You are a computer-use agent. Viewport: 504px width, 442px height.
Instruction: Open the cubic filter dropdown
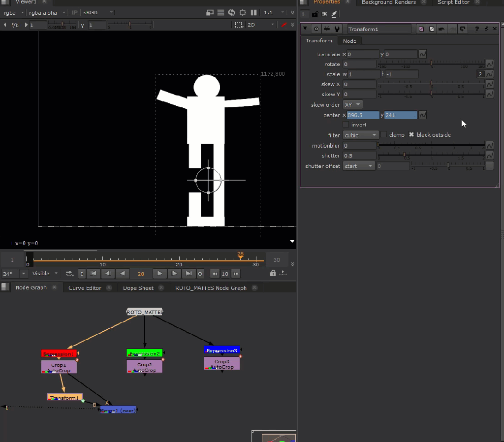360,135
